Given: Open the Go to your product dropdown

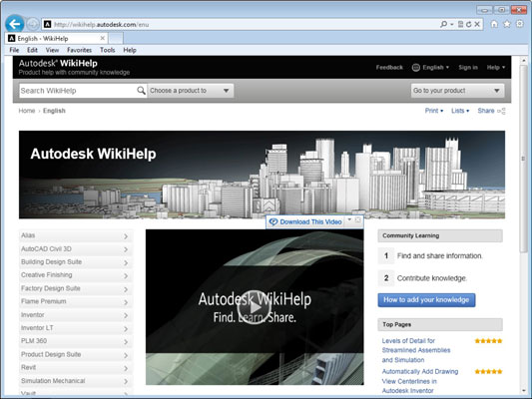Looking at the screenshot, I should pyautogui.click(x=457, y=91).
